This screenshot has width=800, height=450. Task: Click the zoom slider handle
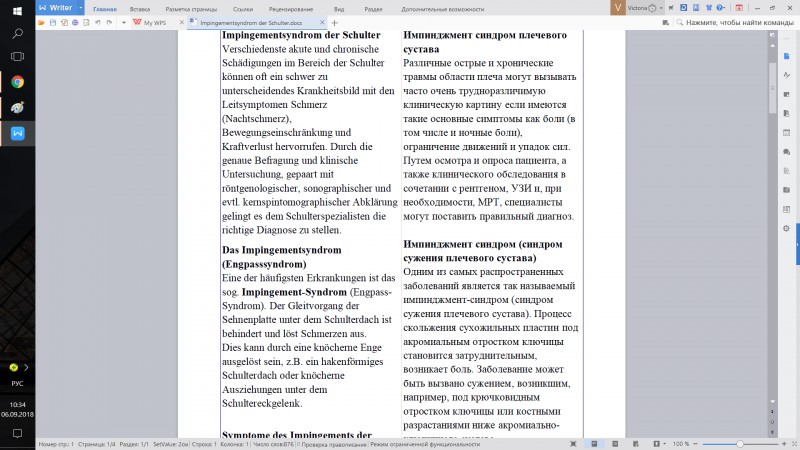(x=740, y=444)
